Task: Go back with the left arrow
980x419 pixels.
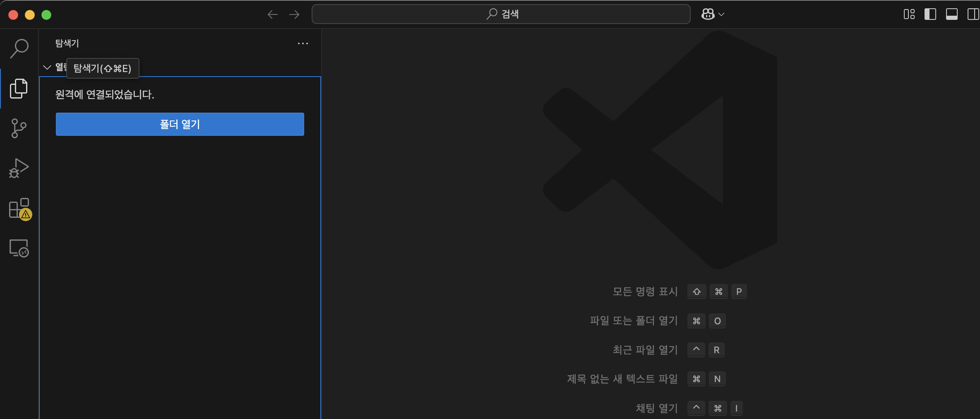Action: 272,14
